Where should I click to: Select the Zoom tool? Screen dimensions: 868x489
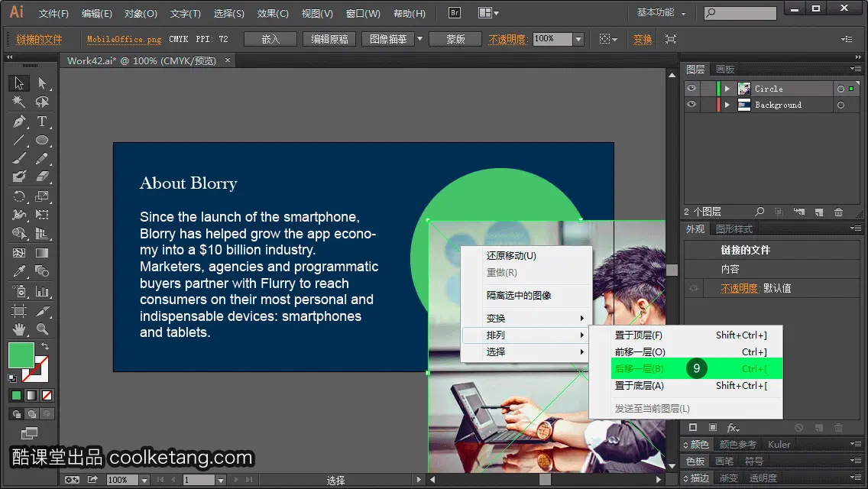pyautogui.click(x=42, y=329)
